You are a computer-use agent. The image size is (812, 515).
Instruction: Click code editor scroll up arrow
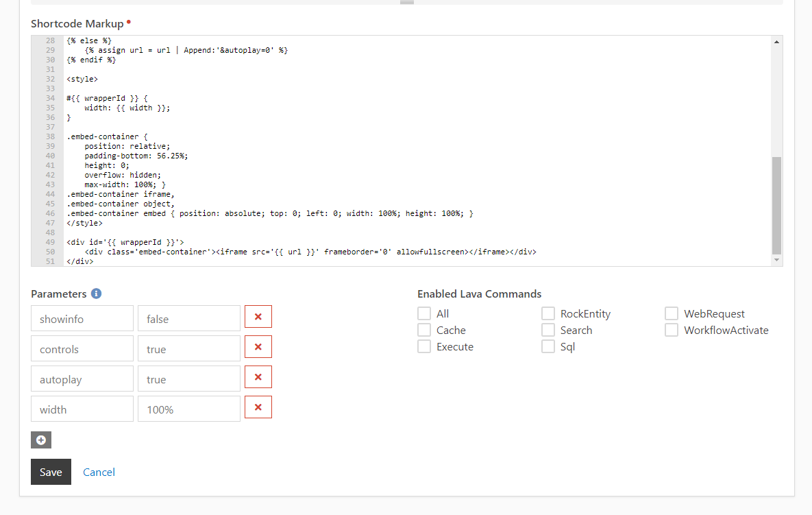(x=776, y=42)
